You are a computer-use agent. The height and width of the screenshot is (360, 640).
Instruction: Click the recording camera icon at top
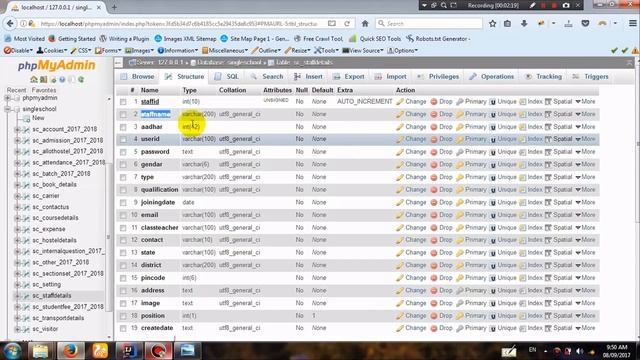[566, 5]
